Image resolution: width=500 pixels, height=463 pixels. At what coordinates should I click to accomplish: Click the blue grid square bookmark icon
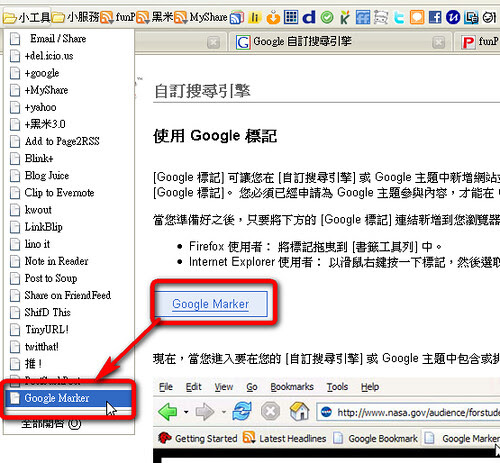tap(291, 17)
